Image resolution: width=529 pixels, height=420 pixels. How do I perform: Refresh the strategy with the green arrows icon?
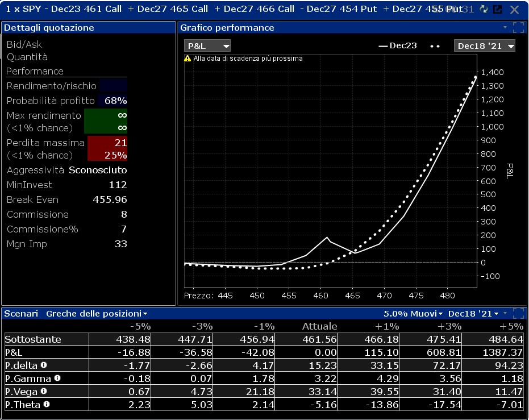coord(484,9)
